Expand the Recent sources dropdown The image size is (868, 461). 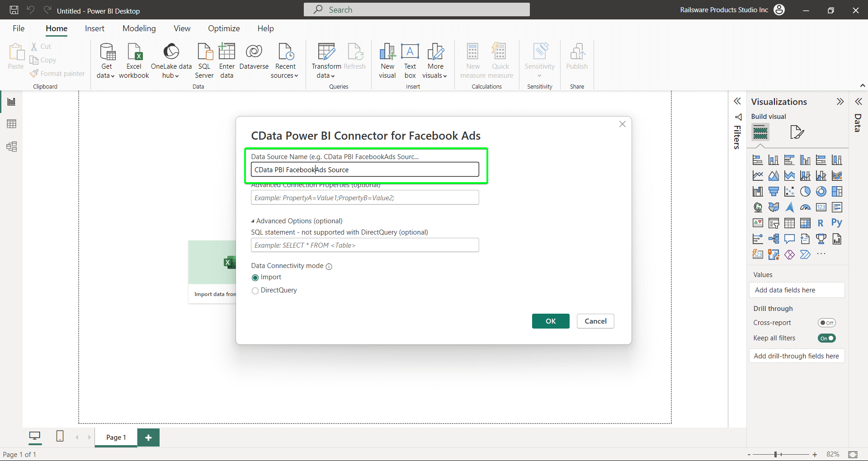pos(285,61)
